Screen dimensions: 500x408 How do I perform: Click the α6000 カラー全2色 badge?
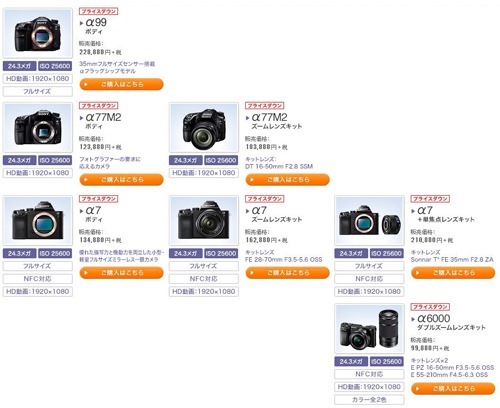369,399
